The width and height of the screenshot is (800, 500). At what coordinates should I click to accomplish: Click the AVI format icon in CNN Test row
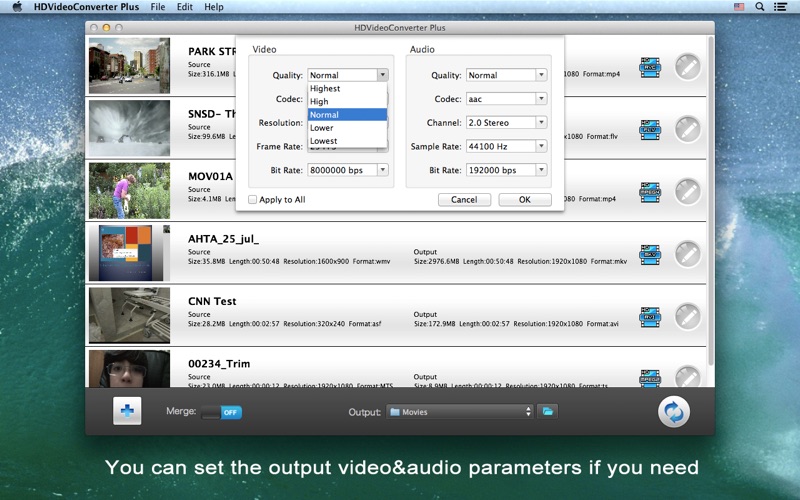(x=650, y=317)
